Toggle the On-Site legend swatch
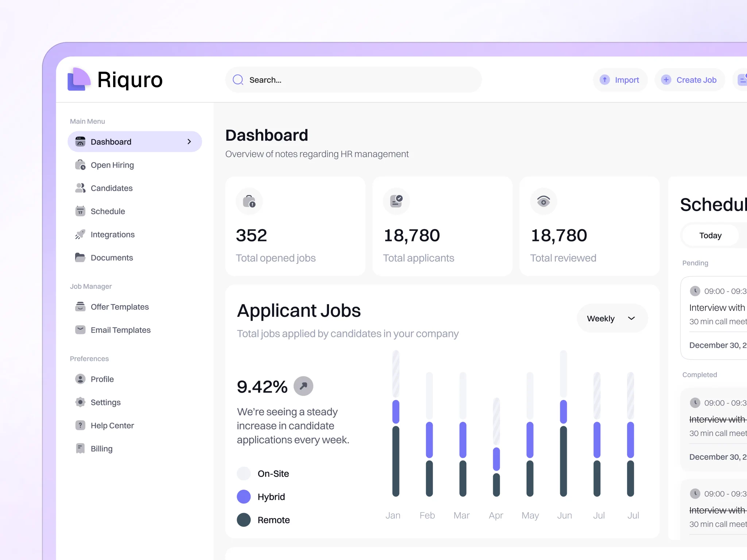The height and width of the screenshot is (560, 747). (244, 473)
